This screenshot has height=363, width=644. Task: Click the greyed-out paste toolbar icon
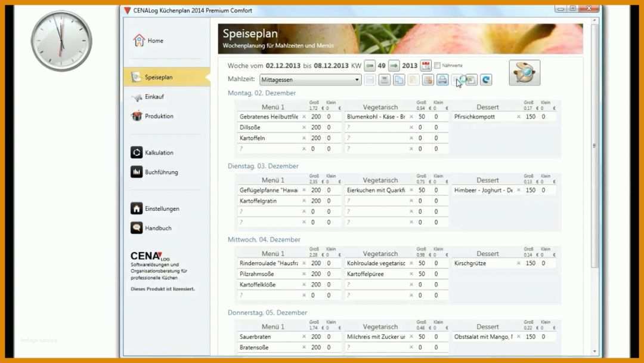pos(414,80)
